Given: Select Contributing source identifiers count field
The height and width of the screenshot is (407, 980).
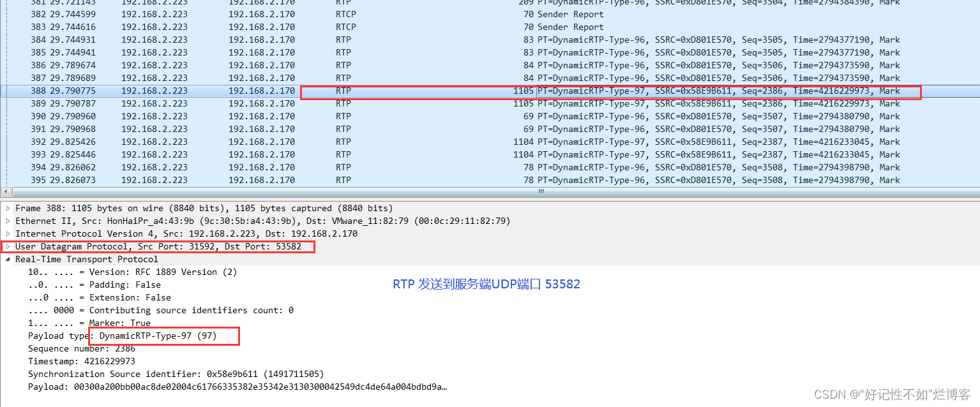Looking at the screenshot, I should click(161, 310).
